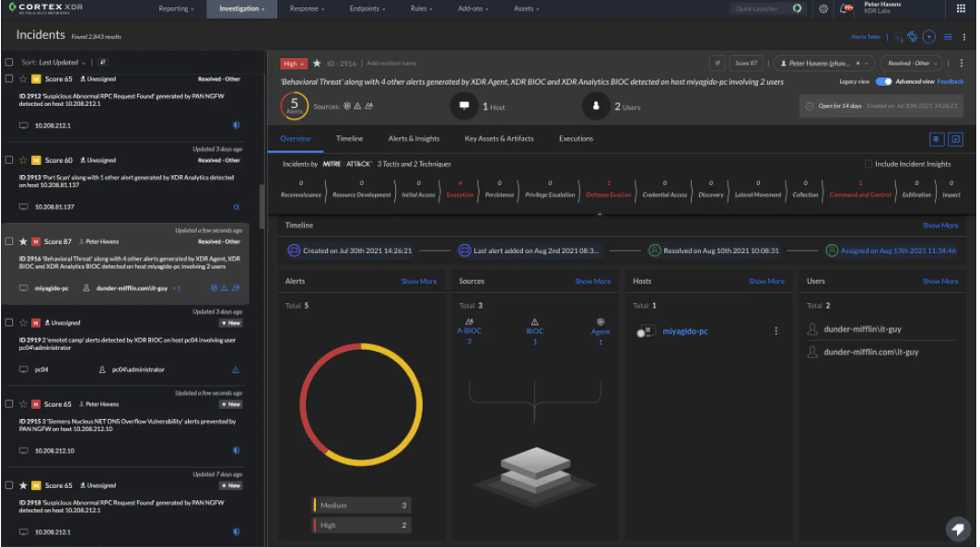Screen dimensions: 980x547
Task: Open notifications bell with 99+ badge
Action: [x=846, y=9]
